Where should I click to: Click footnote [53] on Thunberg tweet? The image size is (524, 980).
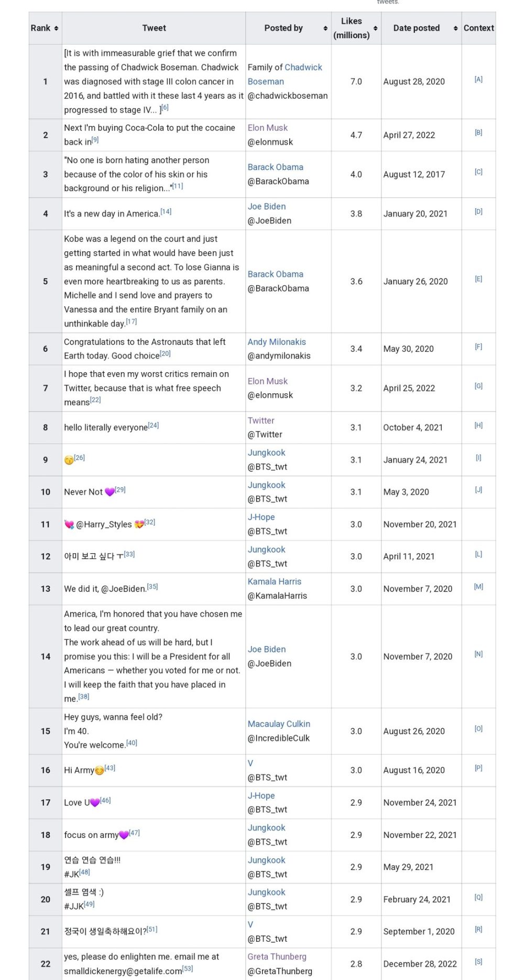[x=188, y=968]
